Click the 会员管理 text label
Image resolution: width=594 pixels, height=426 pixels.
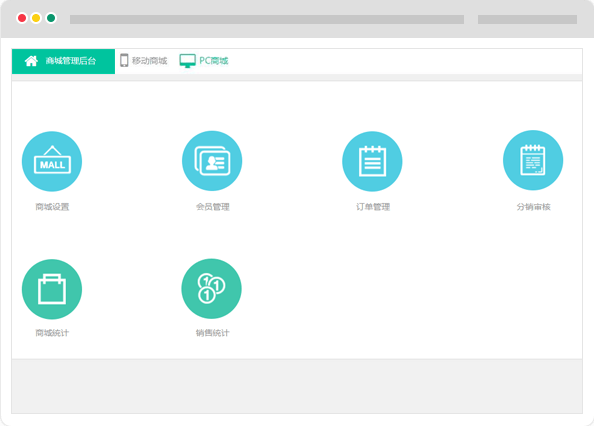pos(213,207)
